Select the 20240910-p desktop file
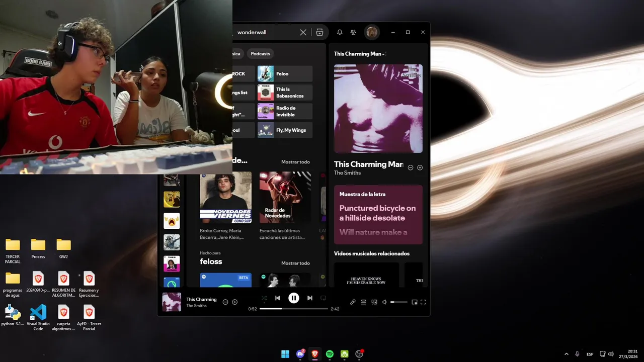 (38, 283)
